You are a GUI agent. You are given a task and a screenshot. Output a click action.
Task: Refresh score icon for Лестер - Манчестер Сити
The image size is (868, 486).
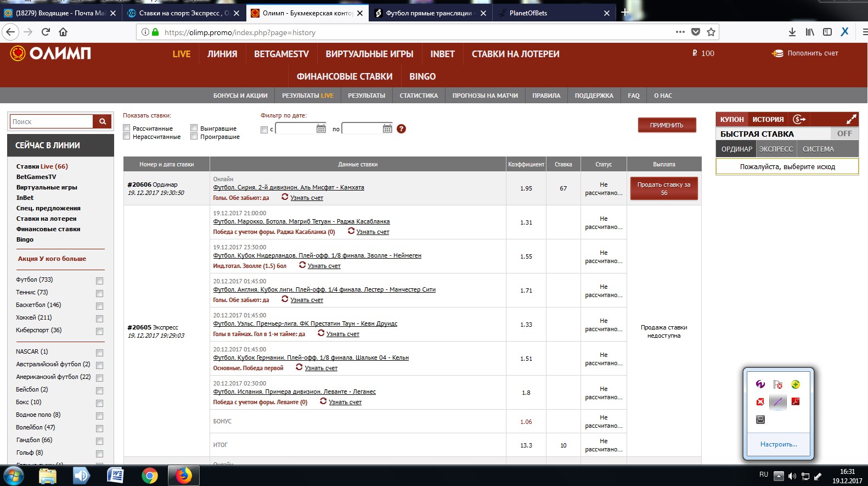point(285,299)
